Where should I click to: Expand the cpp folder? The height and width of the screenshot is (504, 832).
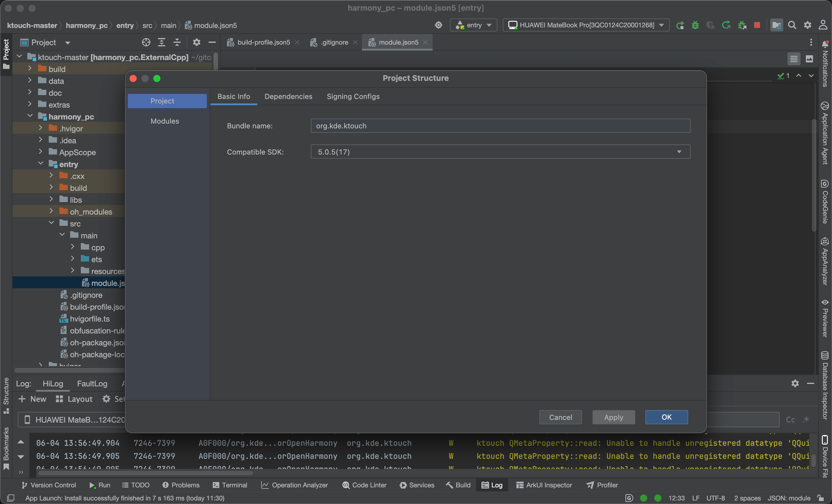72,247
